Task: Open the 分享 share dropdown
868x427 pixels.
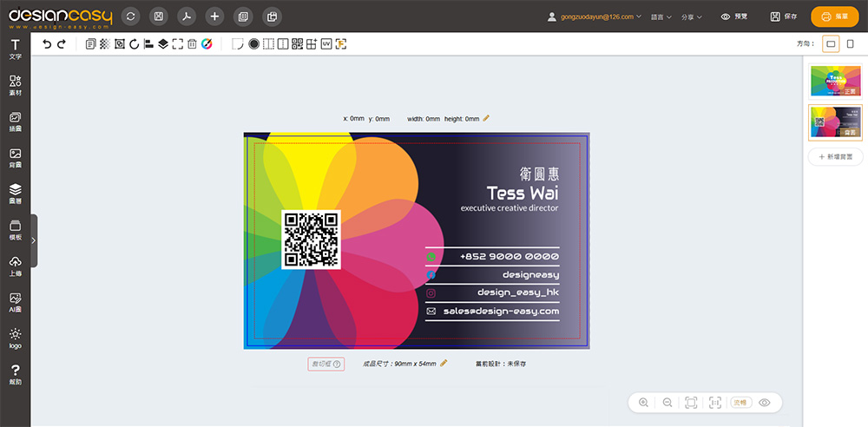Action: (x=692, y=17)
